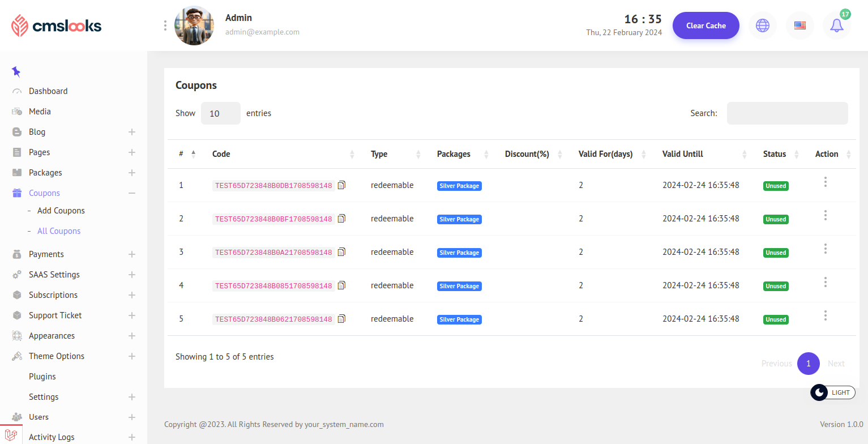The height and width of the screenshot is (444, 868).
Task: Copy the coupon code in row 1
Action: point(341,185)
